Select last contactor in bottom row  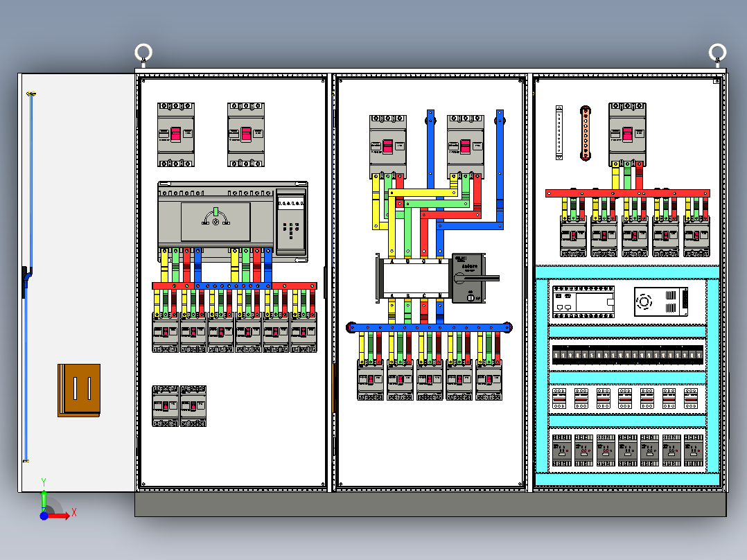(x=694, y=450)
